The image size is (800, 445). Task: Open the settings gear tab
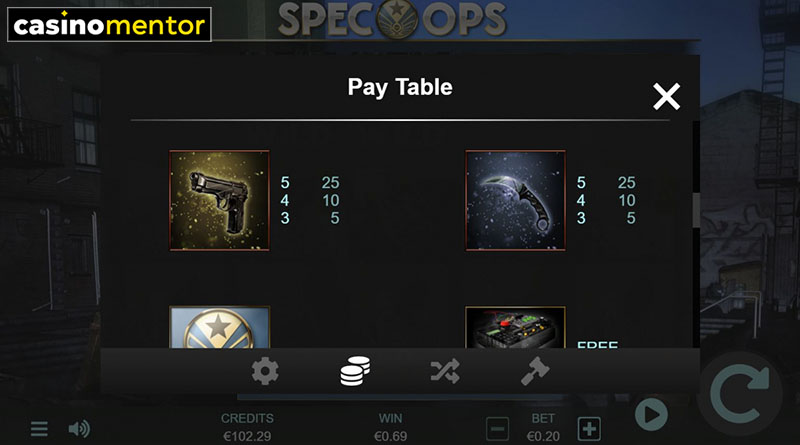(x=265, y=371)
